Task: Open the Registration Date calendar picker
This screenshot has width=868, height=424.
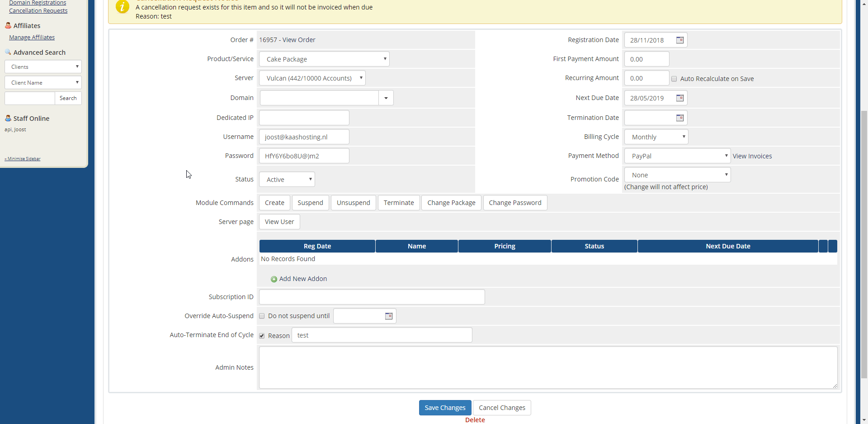Action: tap(679, 40)
